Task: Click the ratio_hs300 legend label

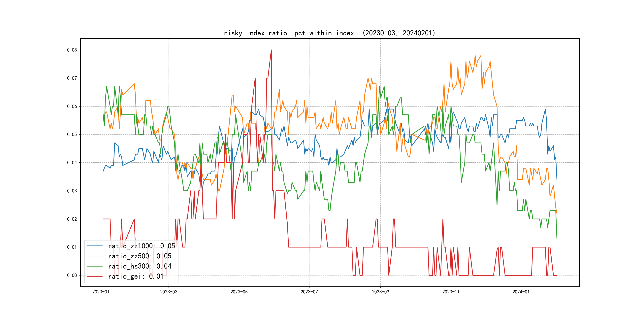Action: pos(140,266)
